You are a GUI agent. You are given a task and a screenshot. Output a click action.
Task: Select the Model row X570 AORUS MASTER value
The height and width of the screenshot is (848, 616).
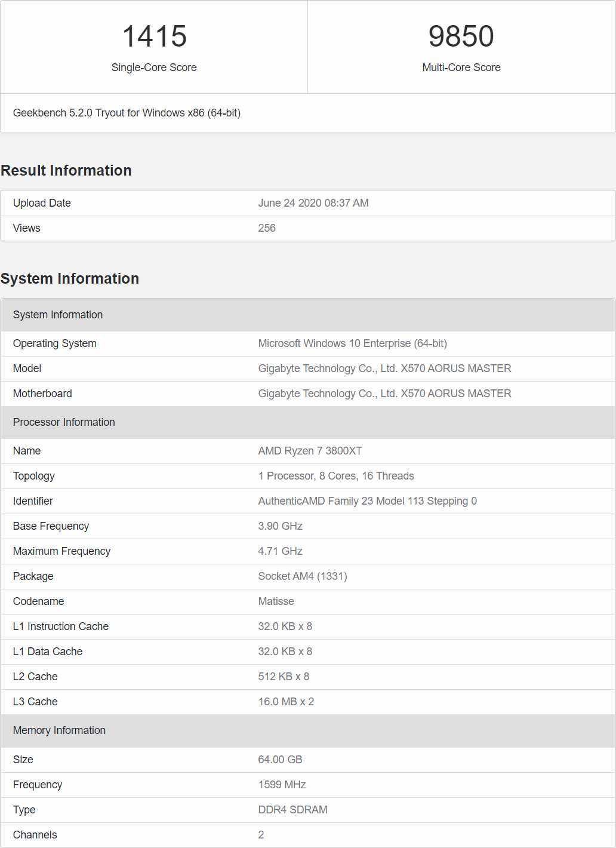[385, 368]
